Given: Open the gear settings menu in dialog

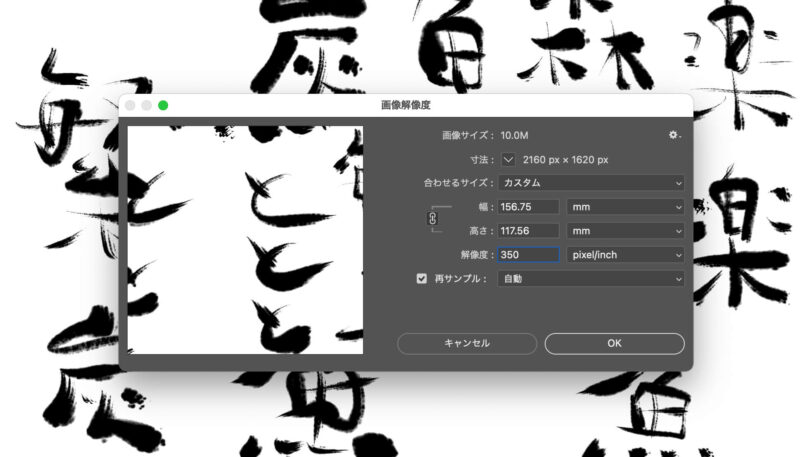Looking at the screenshot, I should point(674,135).
